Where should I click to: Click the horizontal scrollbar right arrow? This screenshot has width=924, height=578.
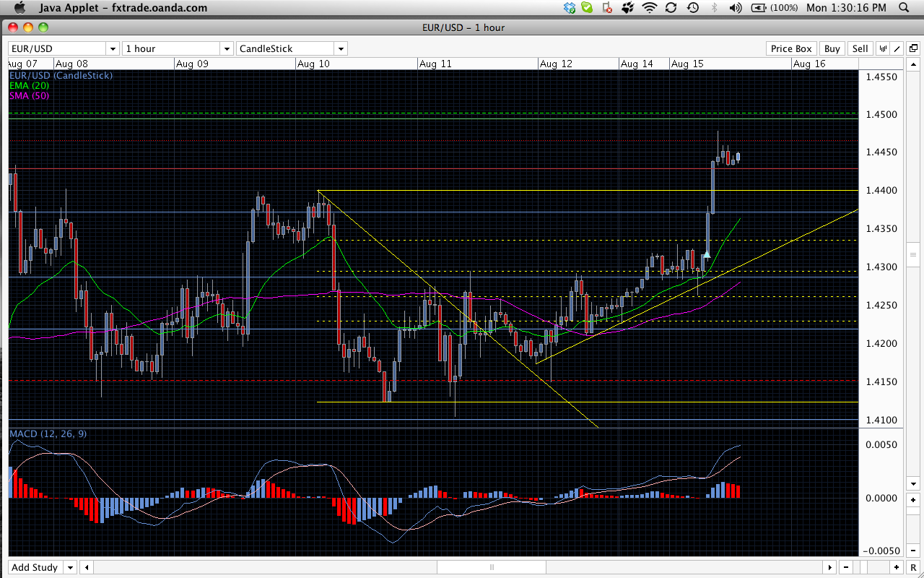(830, 567)
